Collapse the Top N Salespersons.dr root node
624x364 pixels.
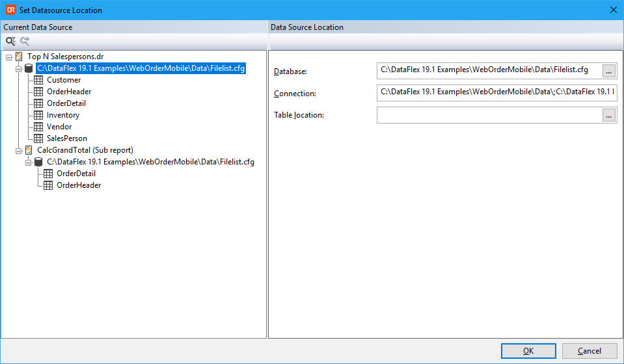pos(8,58)
